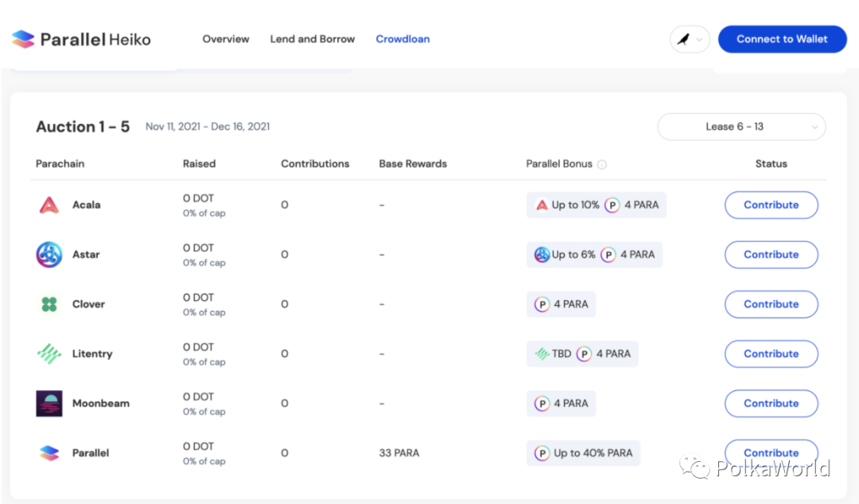The height and width of the screenshot is (504, 859).
Task: Contribute to the Astar crowdloan
Action: click(771, 254)
